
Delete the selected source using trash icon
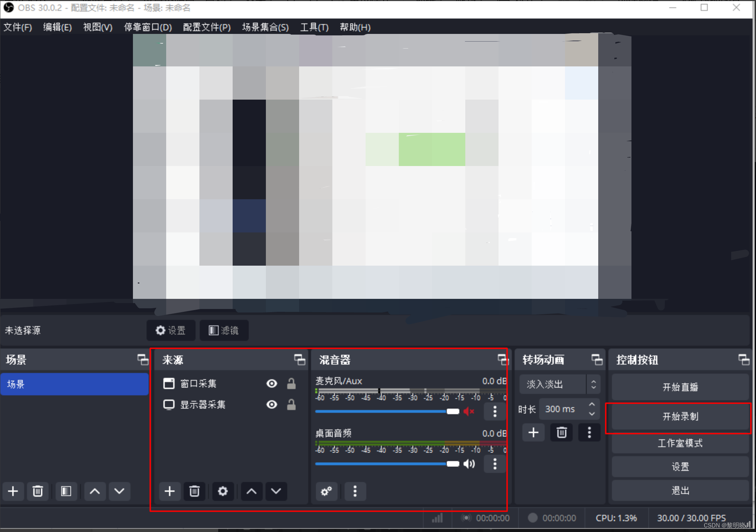(195, 491)
